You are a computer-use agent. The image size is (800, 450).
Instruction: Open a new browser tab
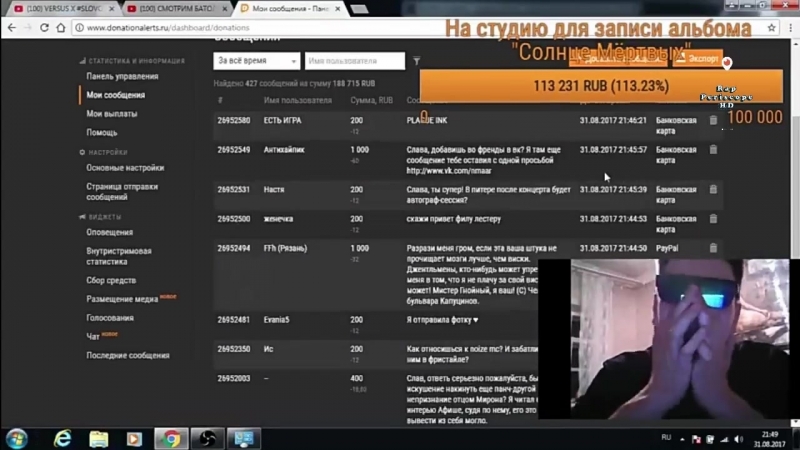tap(360, 9)
